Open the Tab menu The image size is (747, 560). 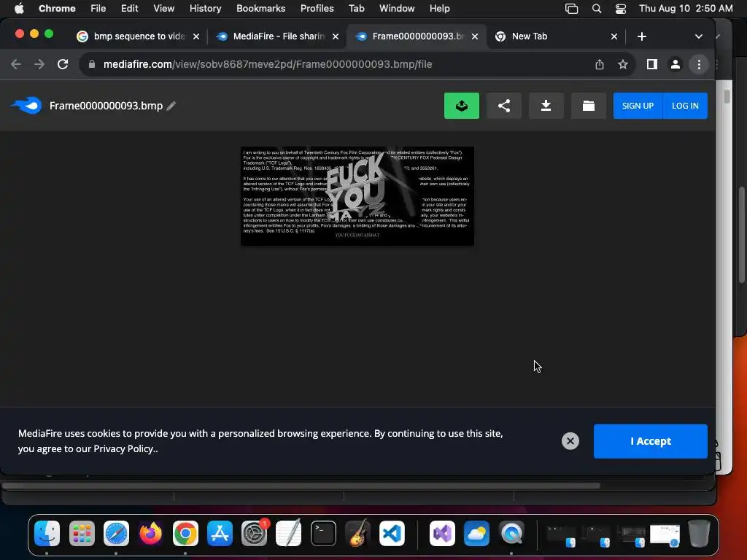pos(356,8)
